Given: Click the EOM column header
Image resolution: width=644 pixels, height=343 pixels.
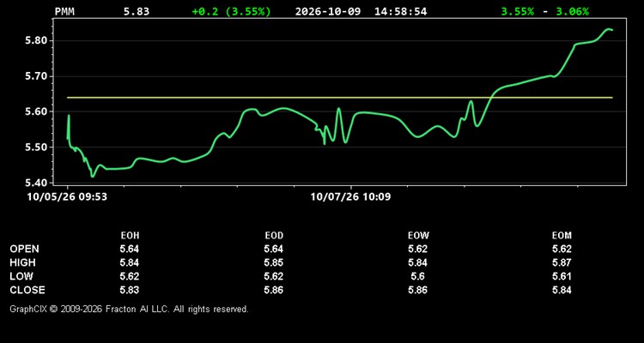Looking at the screenshot, I should [562, 236].
